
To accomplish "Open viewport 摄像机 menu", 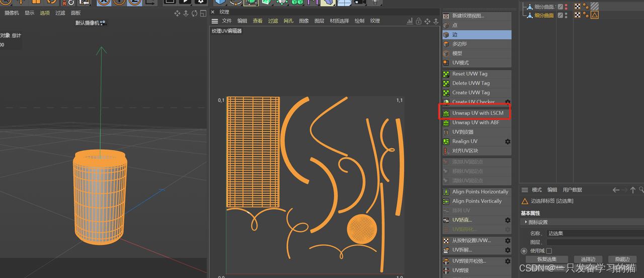I will (x=12, y=13).
